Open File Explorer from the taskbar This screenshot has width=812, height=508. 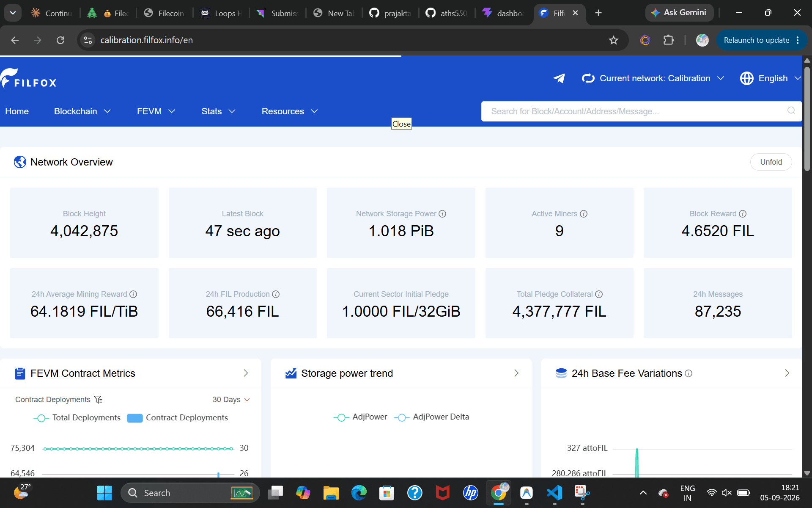(x=331, y=493)
